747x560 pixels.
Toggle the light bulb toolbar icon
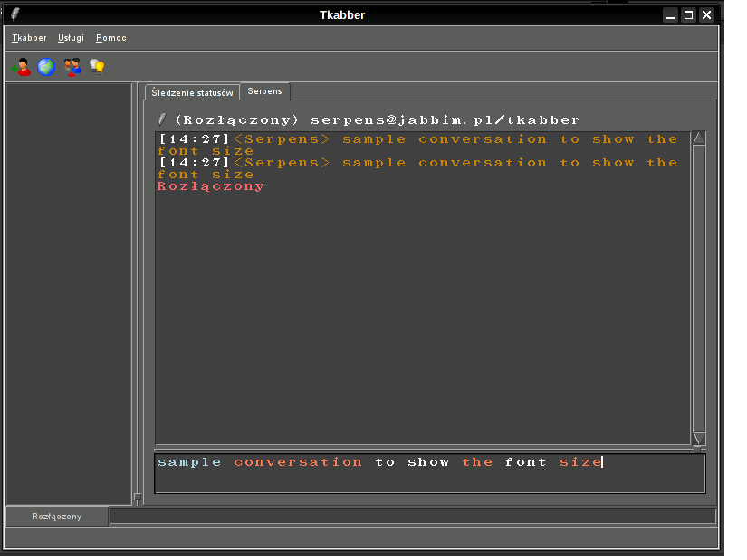click(97, 66)
